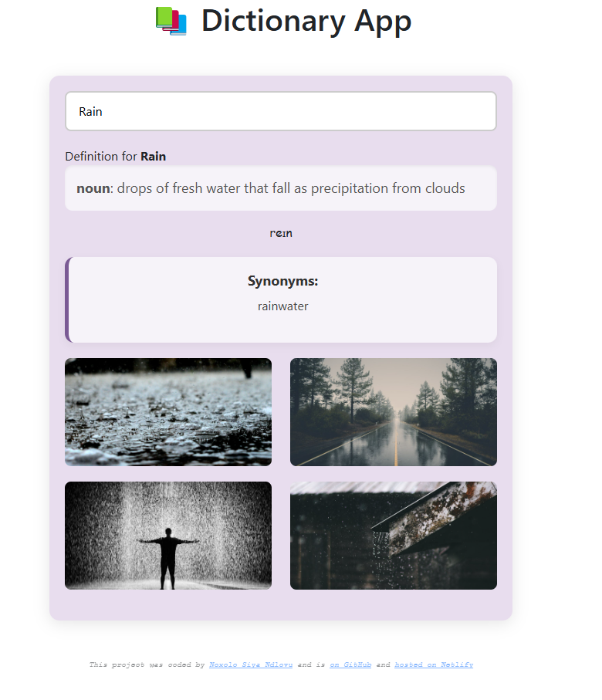The image size is (602, 700).
Task: Click the This project was coded by footer text
Action: click(x=147, y=664)
